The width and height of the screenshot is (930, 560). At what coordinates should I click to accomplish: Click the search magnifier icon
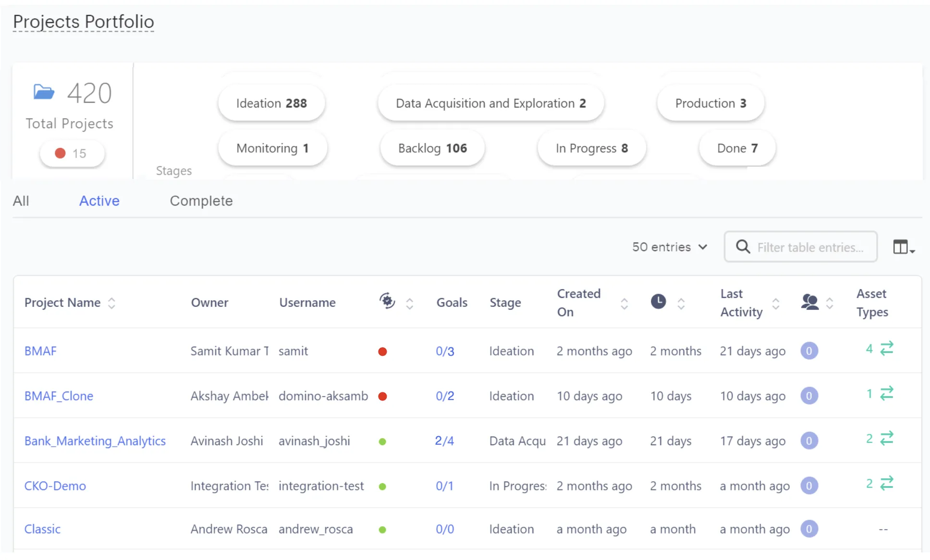point(743,247)
